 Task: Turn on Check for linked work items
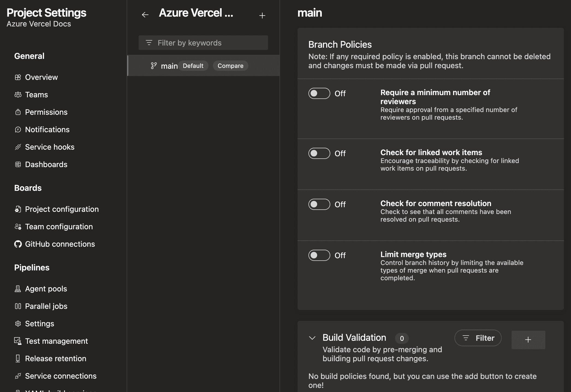(x=319, y=153)
